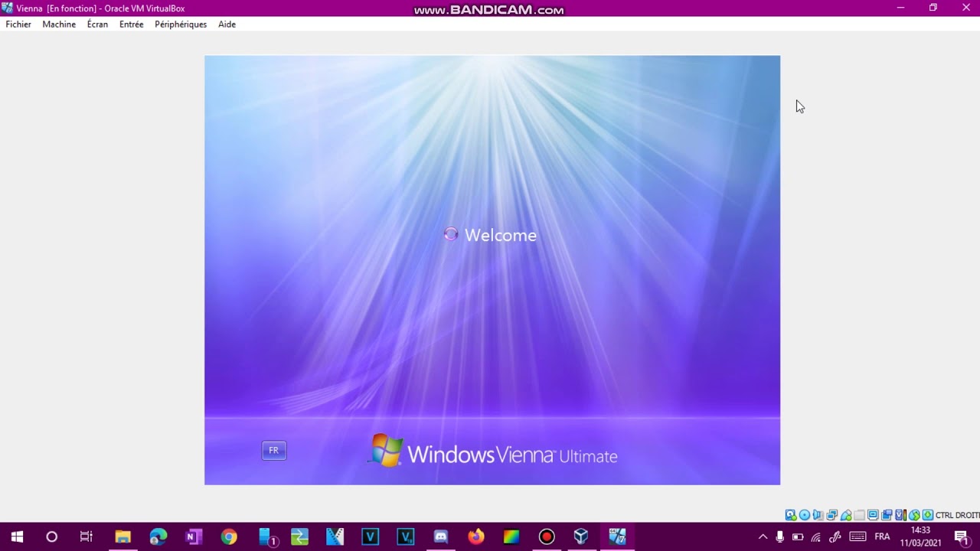Screen dimensions: 980x551
Task: Click the mouse integration status icon
Action: pyautogui.click(x=914, y=515)
